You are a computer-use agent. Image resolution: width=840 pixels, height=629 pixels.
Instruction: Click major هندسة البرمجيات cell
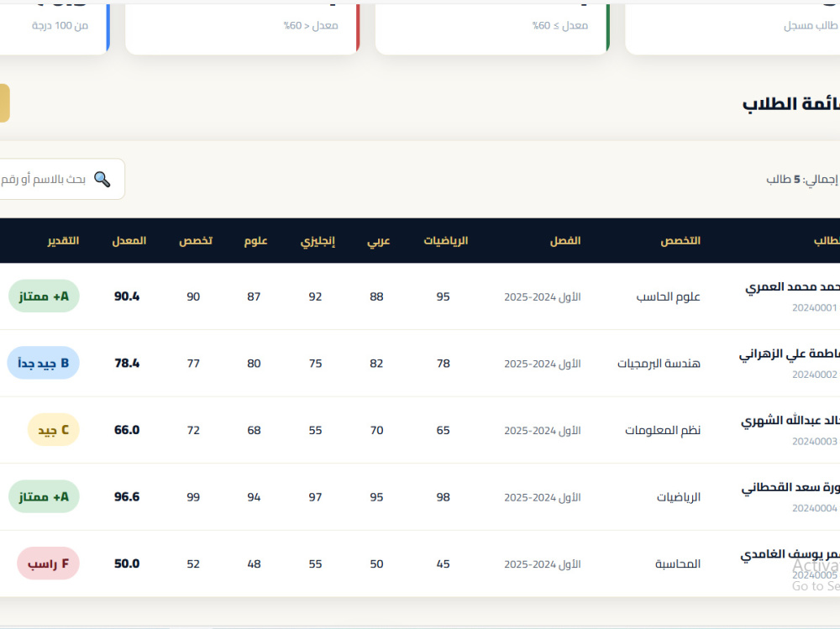pyautogui.click(x=659, y=364)
